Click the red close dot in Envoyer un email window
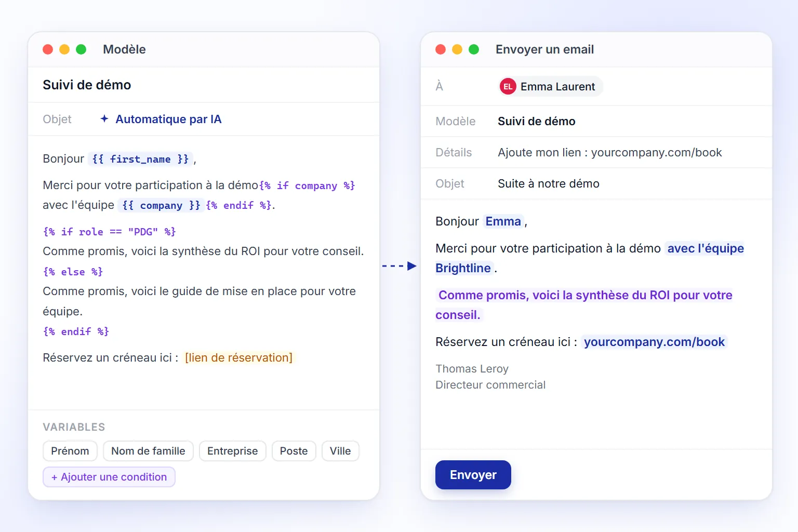Screen dimensions: 798x532 (441, 49)
